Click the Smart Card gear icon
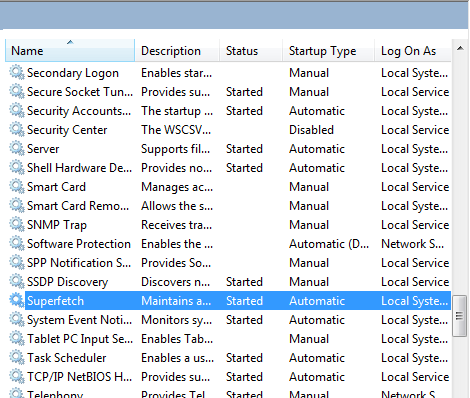Screen dimensions: 470x398 pos(17,187)
